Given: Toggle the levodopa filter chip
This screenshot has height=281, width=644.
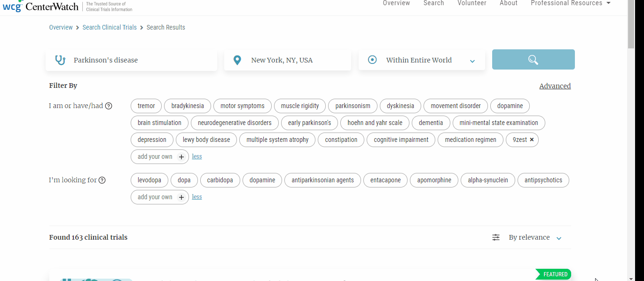Looking at the screenshot, I should pyautogui.click(x=149, y=180).
